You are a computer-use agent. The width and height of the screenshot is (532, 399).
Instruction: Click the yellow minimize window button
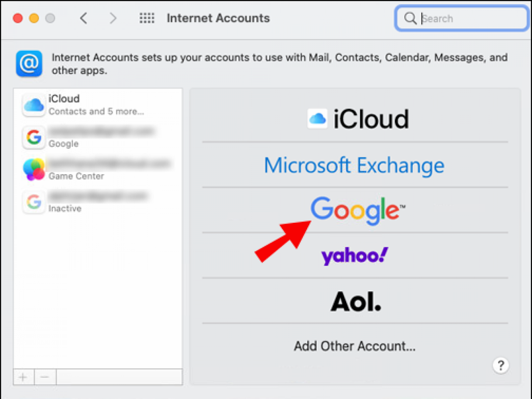point(34,18)
